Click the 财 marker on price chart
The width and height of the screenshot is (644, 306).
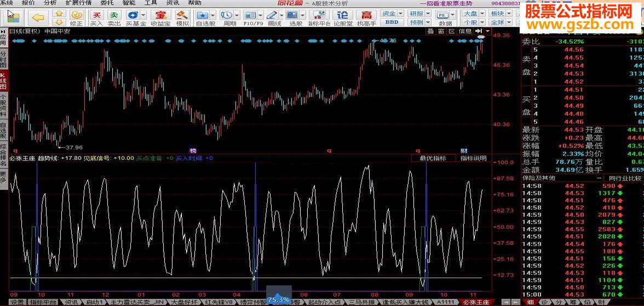(464, 151)
